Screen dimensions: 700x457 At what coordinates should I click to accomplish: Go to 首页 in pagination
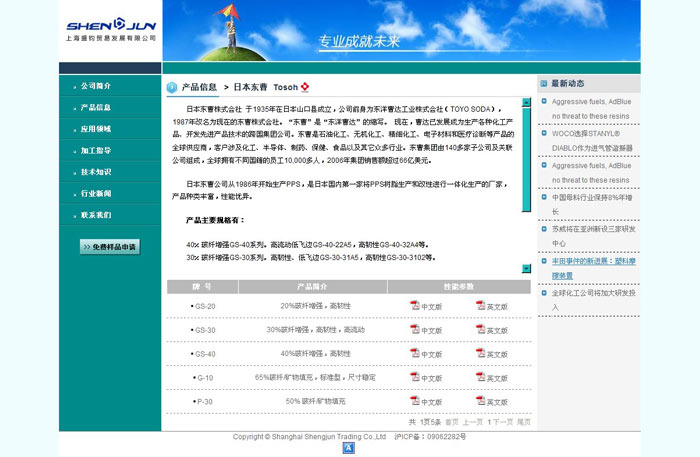452,422
